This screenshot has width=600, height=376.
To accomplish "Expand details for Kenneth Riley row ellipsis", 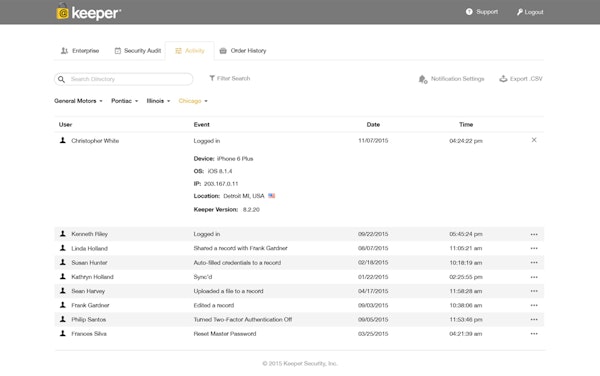I will pyautogui.click(x=534, y=234).
